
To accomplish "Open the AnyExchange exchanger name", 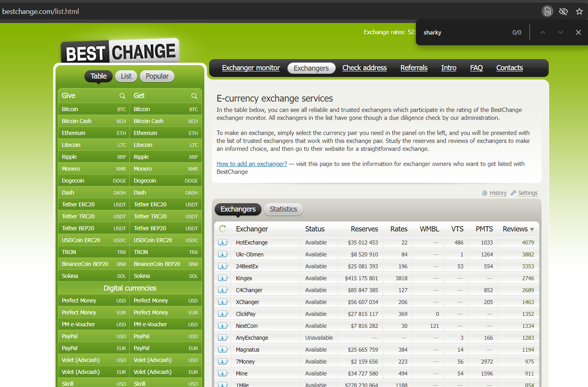I will tap(252, 338).
